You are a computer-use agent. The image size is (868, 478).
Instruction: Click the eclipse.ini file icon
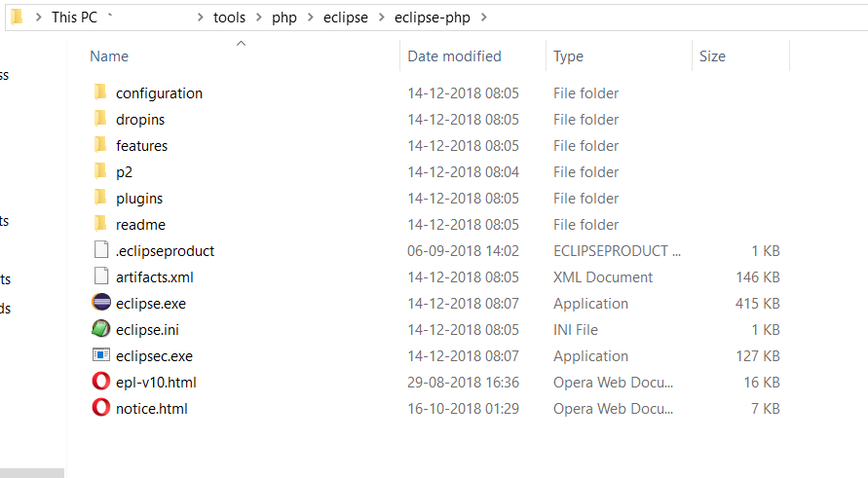[100, 329]
